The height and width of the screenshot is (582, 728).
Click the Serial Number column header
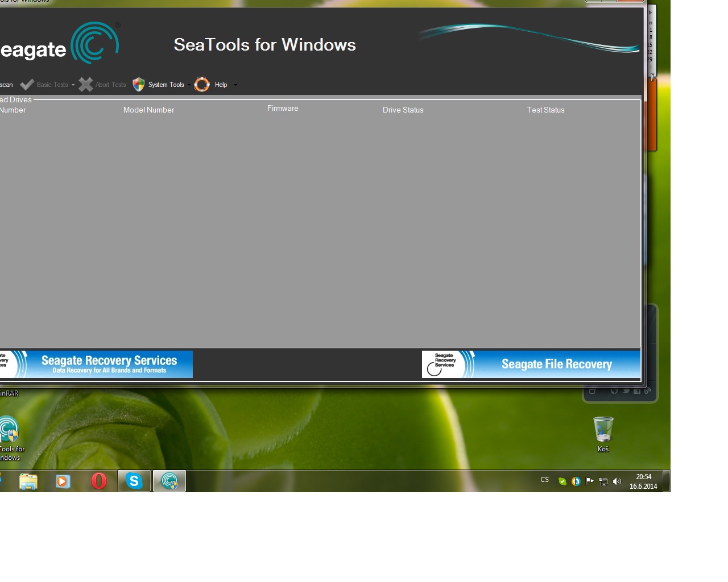pyautogui.click(x=13, y=110)
